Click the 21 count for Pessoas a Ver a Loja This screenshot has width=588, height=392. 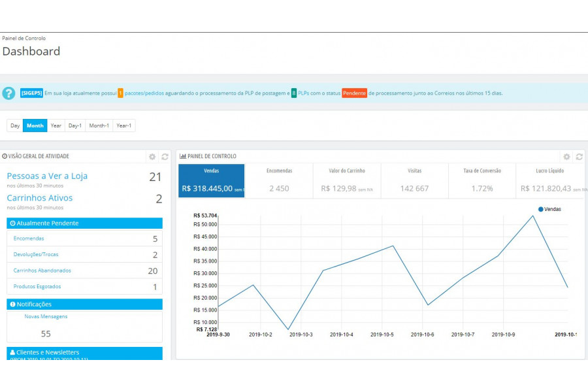tap(155, 176)
